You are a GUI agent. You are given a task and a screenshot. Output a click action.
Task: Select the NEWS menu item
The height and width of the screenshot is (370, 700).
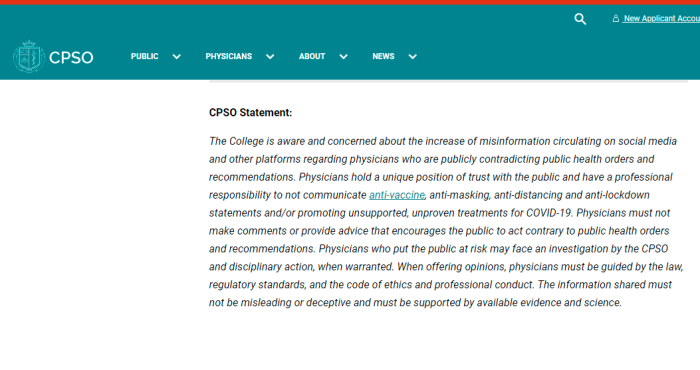coord(383,56)
